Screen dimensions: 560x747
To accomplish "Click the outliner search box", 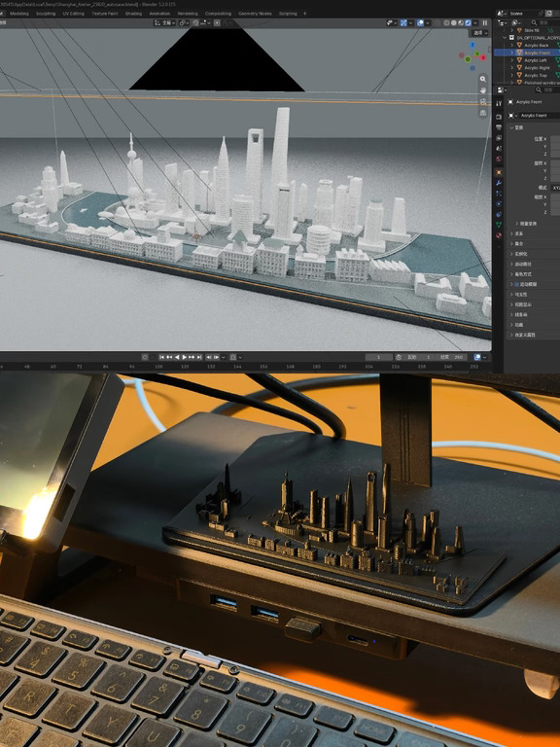I will point(545,22).
